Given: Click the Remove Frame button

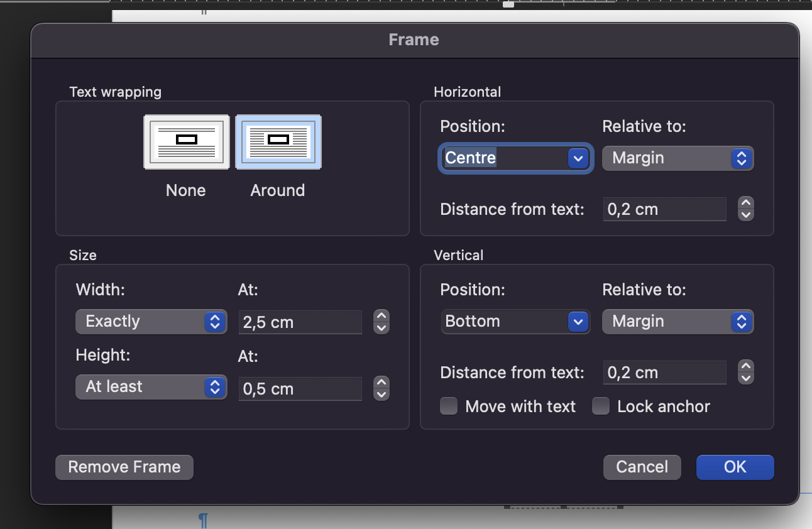Looking at the screenshot, I should [x=124, y=467].
